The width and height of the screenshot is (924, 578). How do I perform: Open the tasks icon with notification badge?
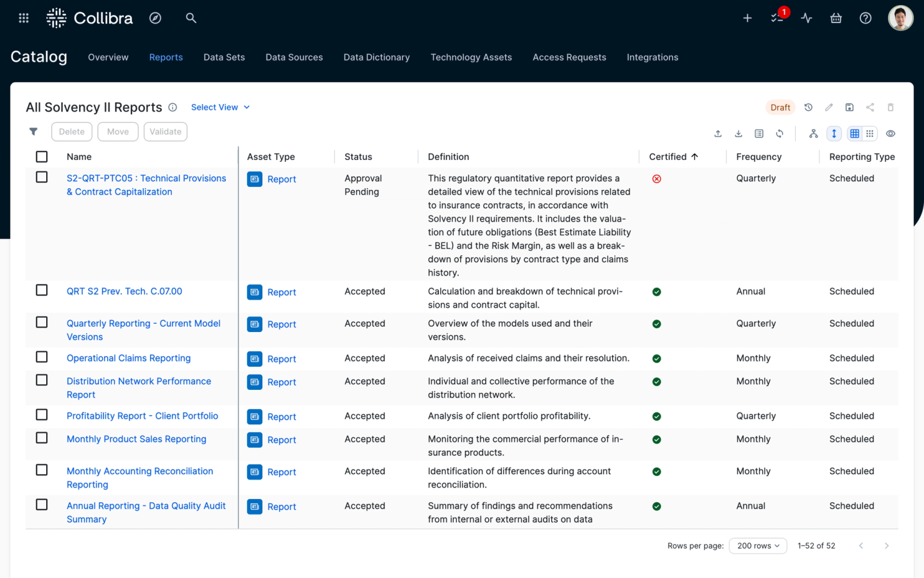tap(777, 18)
